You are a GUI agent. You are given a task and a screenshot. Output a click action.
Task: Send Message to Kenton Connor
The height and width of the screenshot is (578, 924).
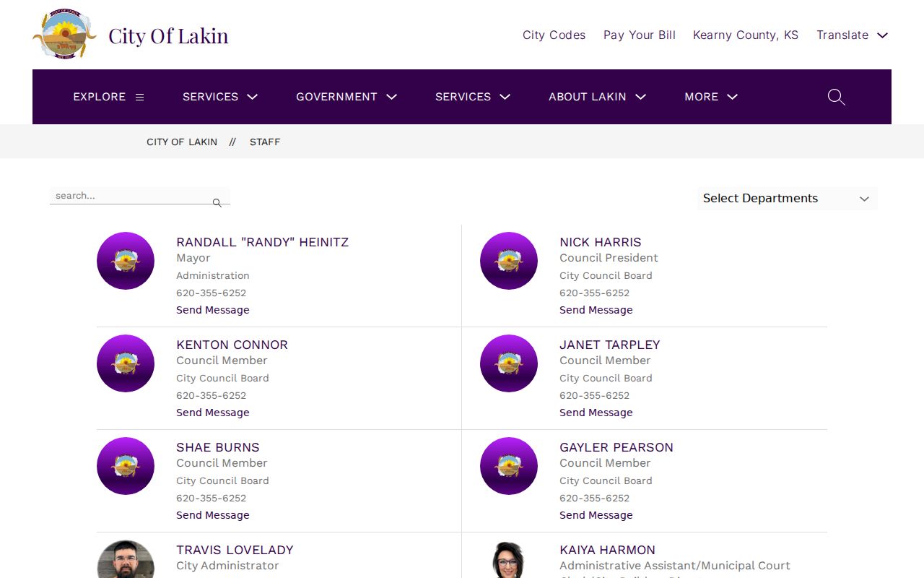[x=213, y=413]
